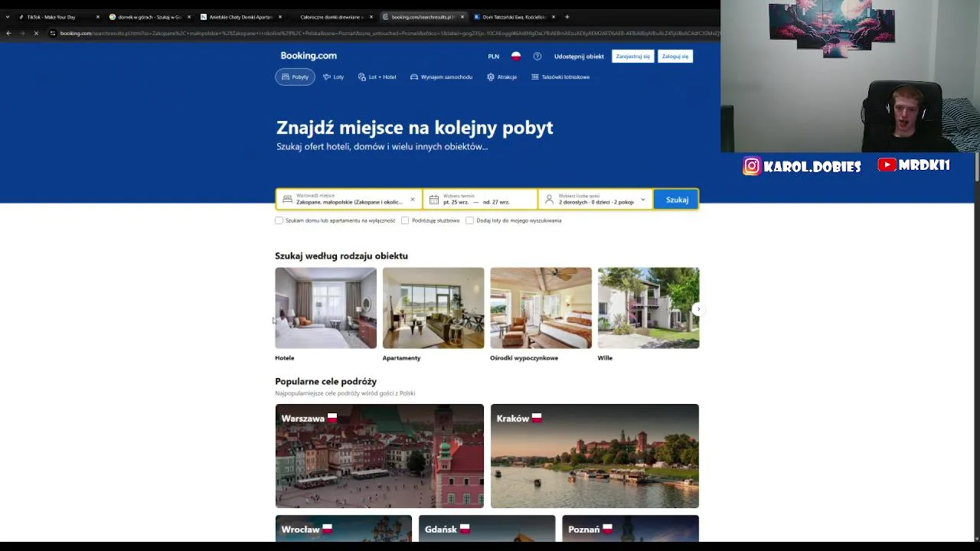This screenshot has height=551, width=980.
Task: Open the PLN currency selector
Action: point(494,57)
